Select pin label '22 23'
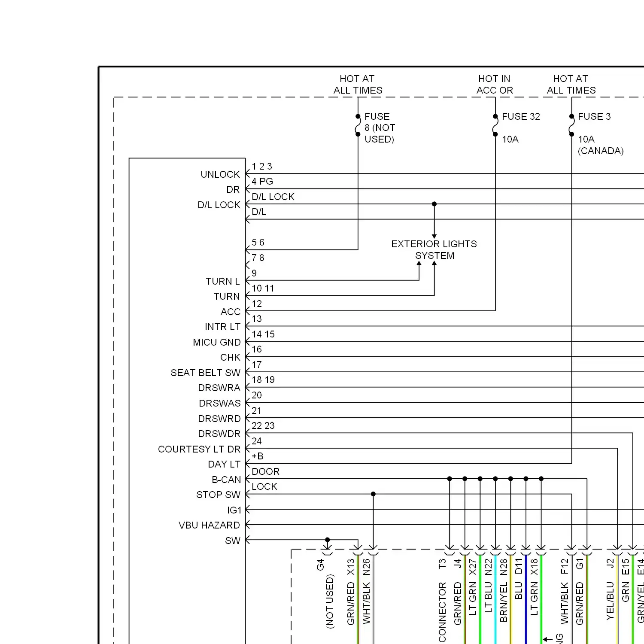Screen dimensions: 644x644 [263, 425]
